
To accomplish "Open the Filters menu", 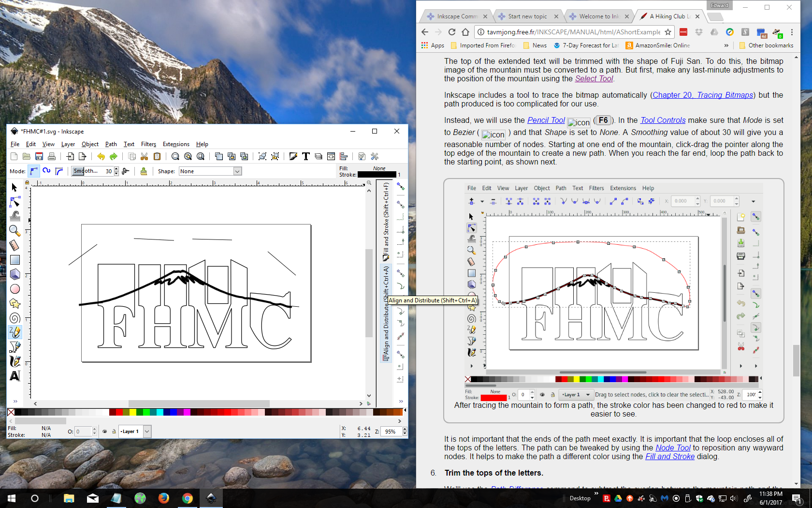I will pos(148,144).
